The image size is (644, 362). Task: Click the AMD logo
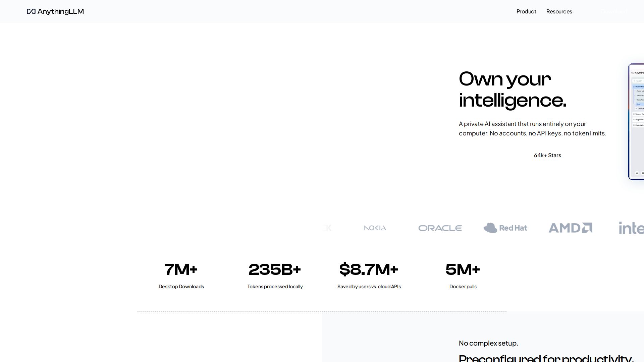[570, 228]
